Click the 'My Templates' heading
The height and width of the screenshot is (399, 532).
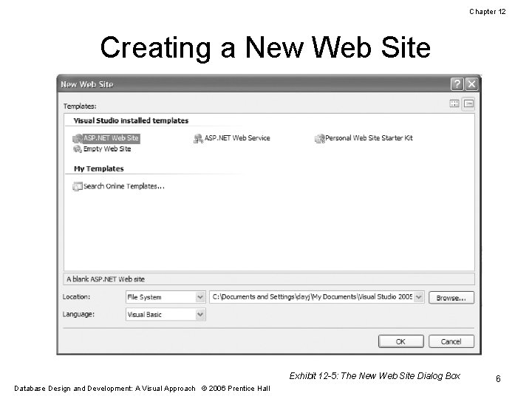(x=99, y=168)
